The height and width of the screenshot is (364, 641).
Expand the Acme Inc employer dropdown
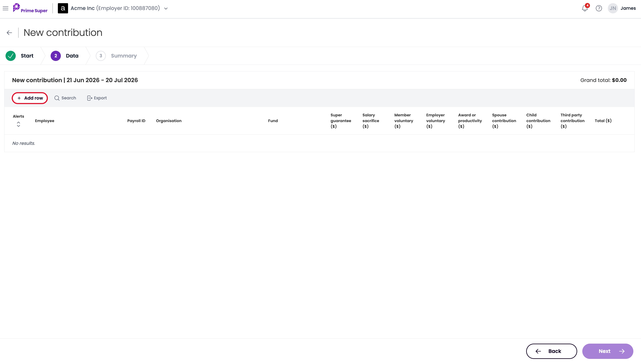pyautogui.click(x=166, y=8)
